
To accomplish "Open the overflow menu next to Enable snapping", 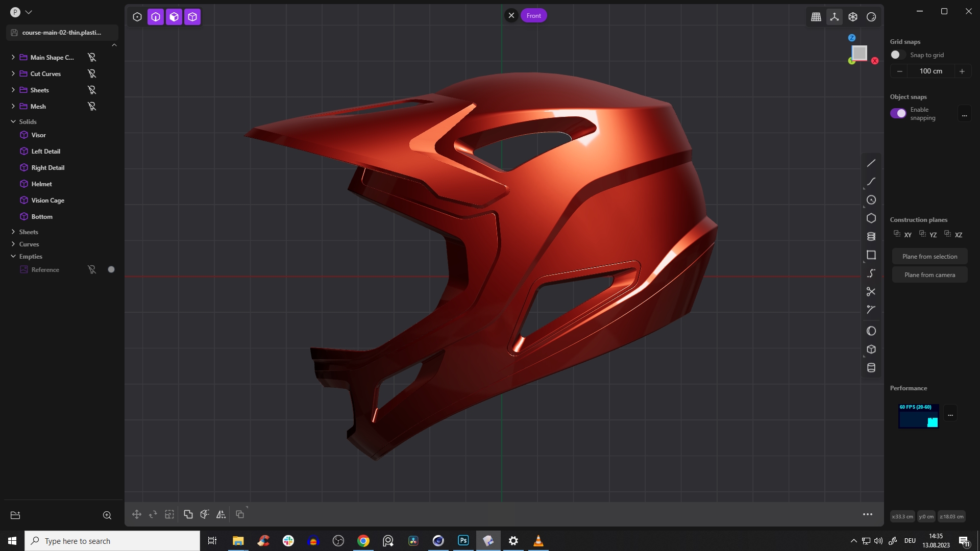I will pyautogui.click(x=965, y=115).
